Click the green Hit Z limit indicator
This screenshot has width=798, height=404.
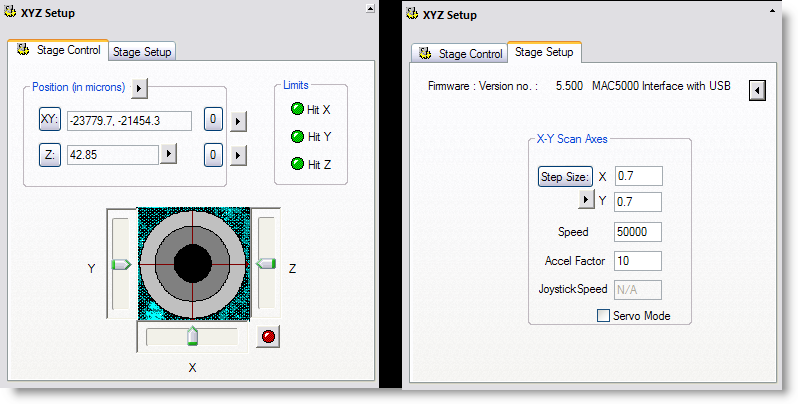click(x=297, y=163)
